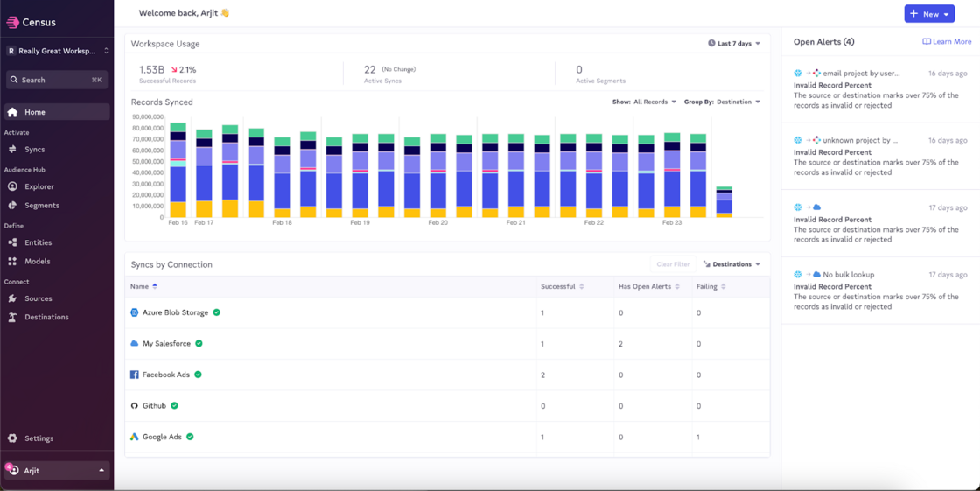Click the My Salesforce cloud icon

pyautogui.click(x=135, y=344)
